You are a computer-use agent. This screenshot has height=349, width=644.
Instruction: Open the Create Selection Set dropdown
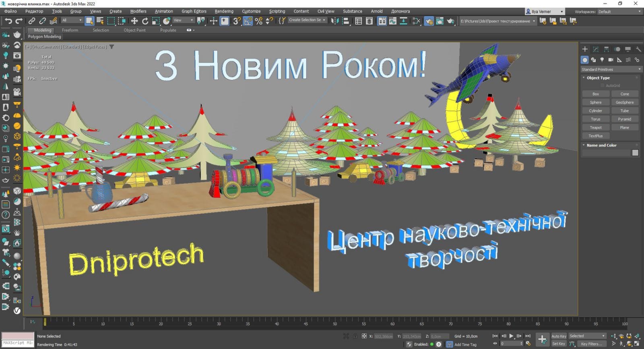pyautogui.click(x=307, y=20)
